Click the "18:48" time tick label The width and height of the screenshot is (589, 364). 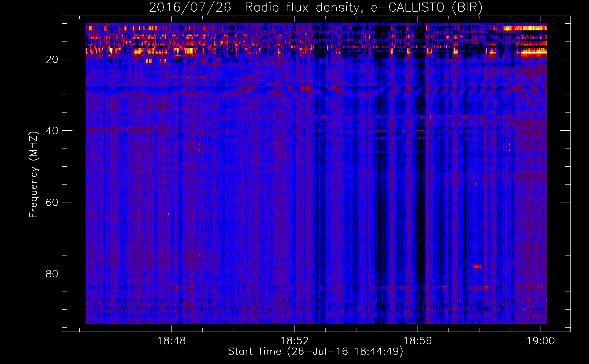click(x=171, y=341)
